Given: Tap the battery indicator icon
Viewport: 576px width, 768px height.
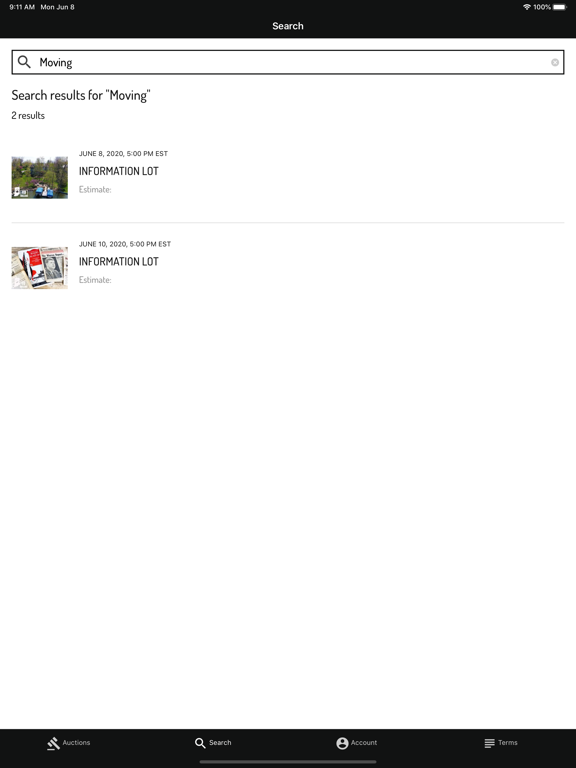Looking at the screenshot, I should (560, 7).
